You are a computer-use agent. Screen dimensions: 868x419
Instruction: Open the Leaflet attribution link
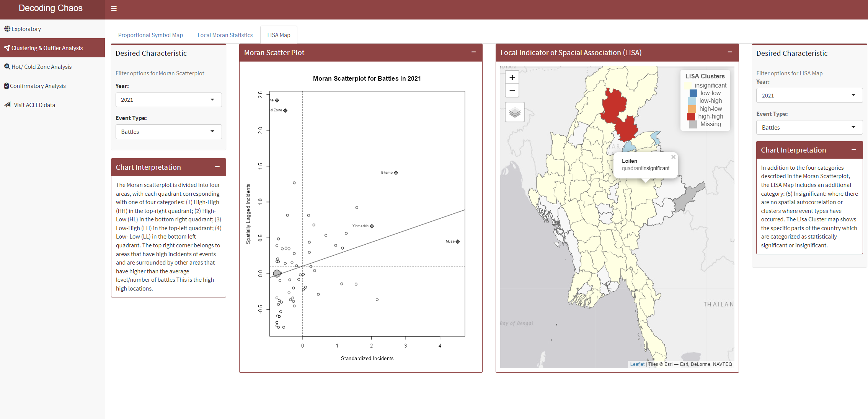(x=637, y=364)
